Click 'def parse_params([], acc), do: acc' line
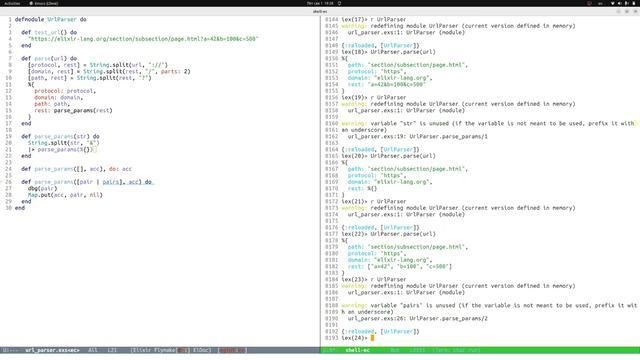The height and width of the screenshot is (360, 640). (76, 169)
